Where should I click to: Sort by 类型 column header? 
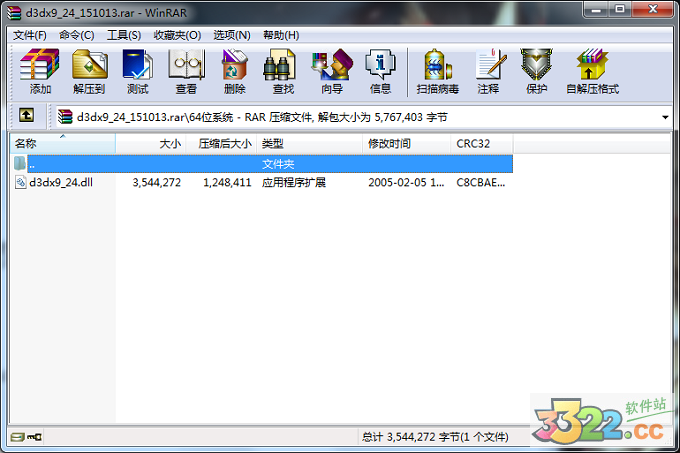(x=310, y=143)
